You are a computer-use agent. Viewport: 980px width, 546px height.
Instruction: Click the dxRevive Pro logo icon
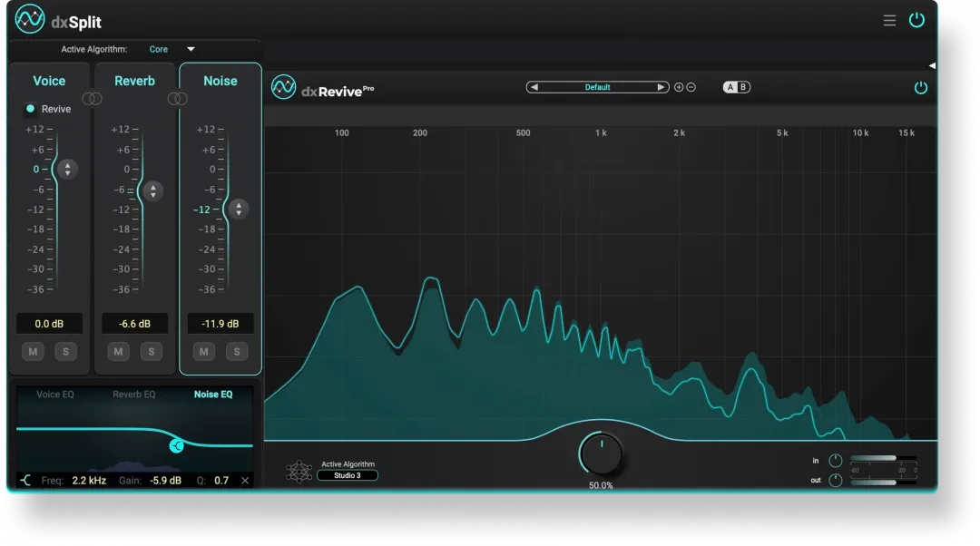(283, 87)
